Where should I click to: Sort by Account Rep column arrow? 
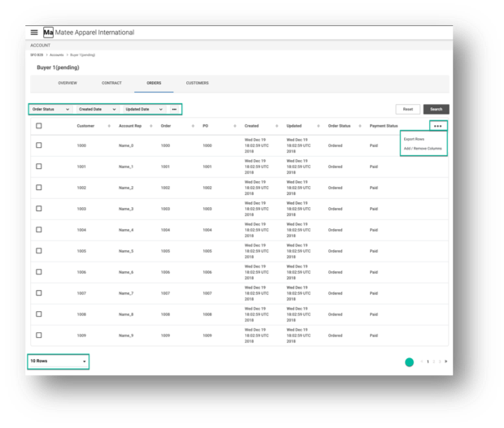(x=151, y=126)
